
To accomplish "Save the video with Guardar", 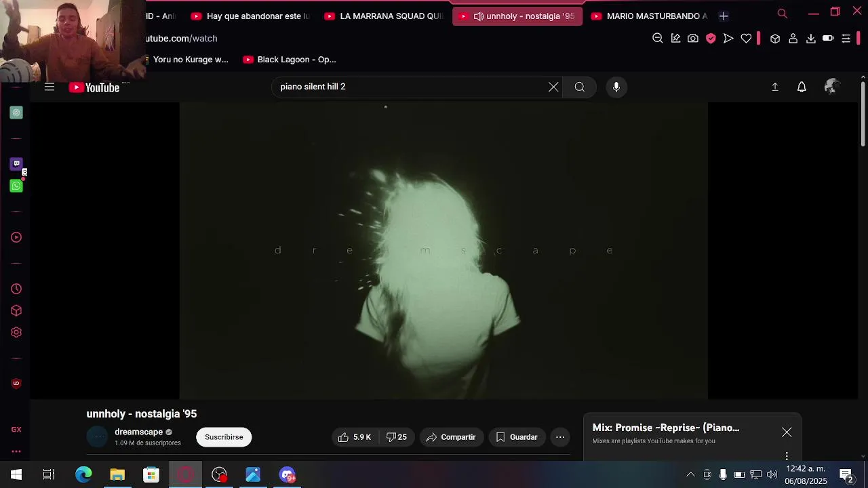I will tap(517, 437).
